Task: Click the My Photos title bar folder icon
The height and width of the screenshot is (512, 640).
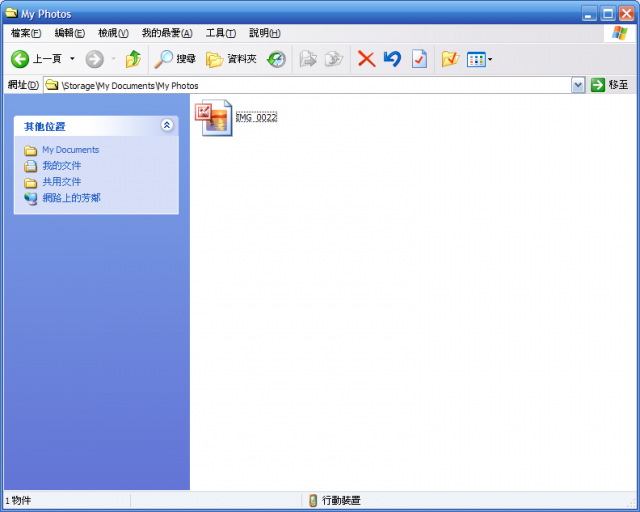Action: coord(11,13)
